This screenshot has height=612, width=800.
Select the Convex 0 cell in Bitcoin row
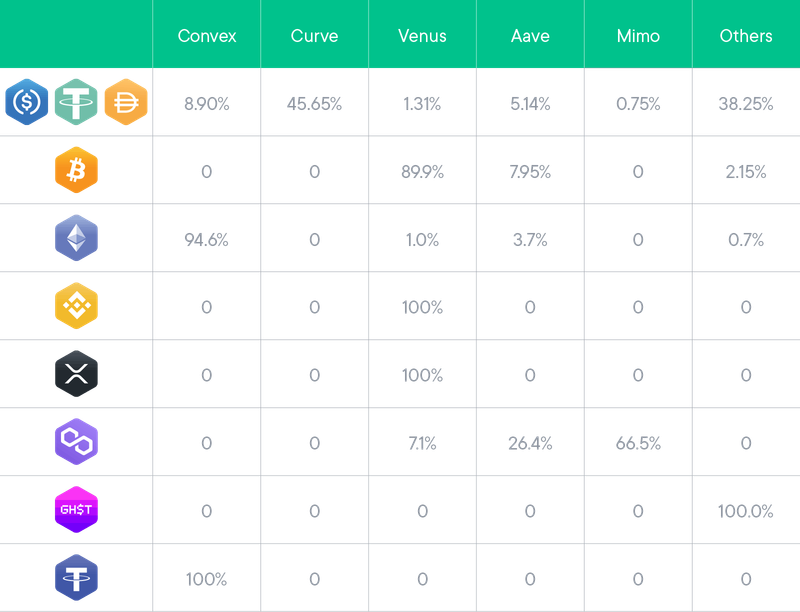(207, 171)
